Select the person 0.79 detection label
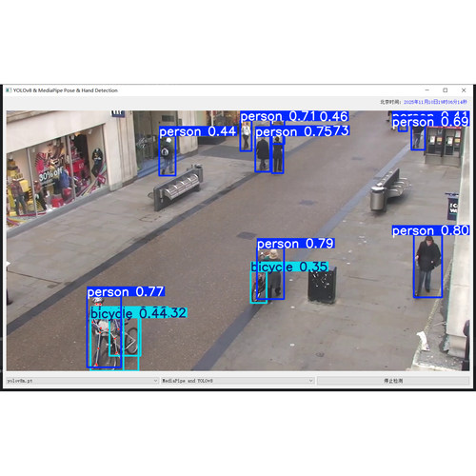The height and width of the screenshot is (476, 476). (x=295, y=244)
